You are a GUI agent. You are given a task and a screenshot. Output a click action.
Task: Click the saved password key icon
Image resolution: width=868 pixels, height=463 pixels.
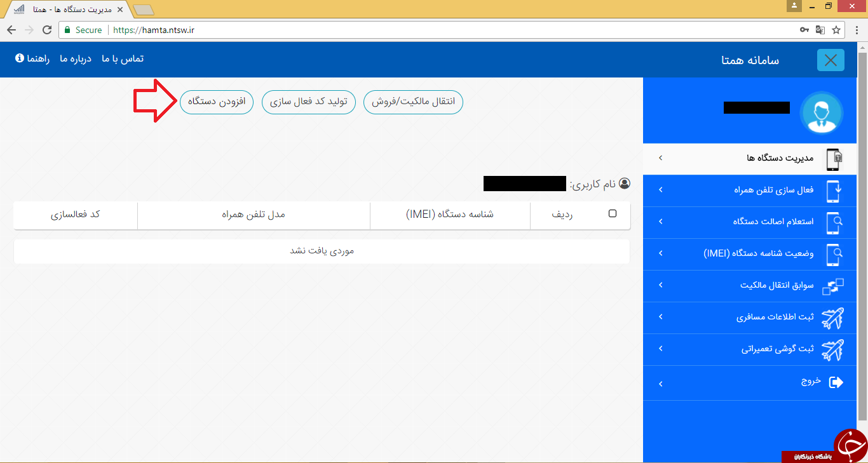click(x=804, y=30)
